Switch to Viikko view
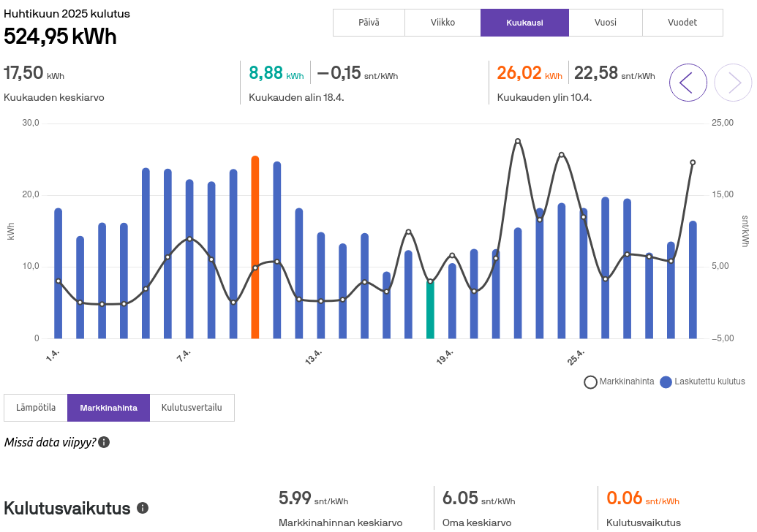The height and width of the screenshot is (532, 757). 443,23
